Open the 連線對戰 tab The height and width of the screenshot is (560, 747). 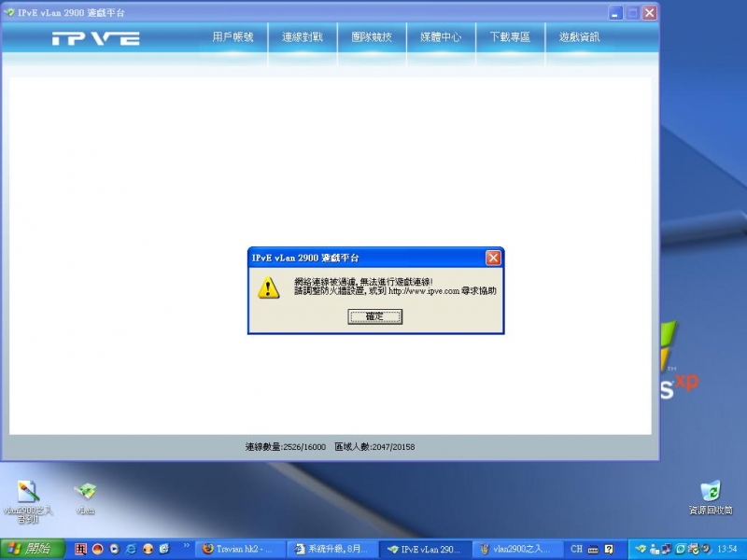[x=303, y=37]
